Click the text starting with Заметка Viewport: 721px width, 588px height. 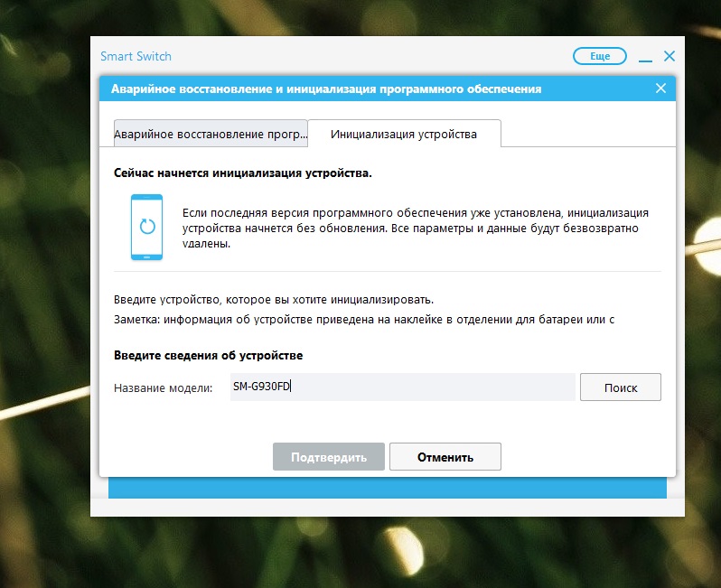coord(364,320)
